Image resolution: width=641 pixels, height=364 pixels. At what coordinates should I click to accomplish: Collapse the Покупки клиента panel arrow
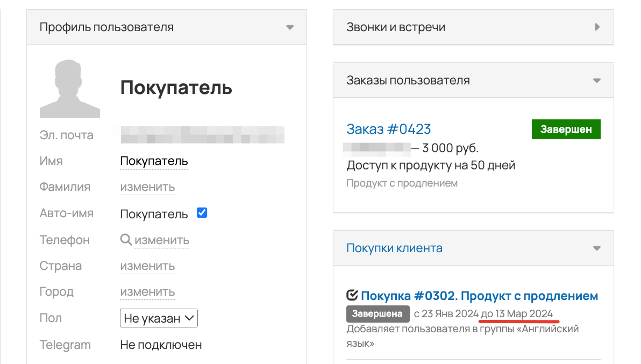click(x=597, y=248)
